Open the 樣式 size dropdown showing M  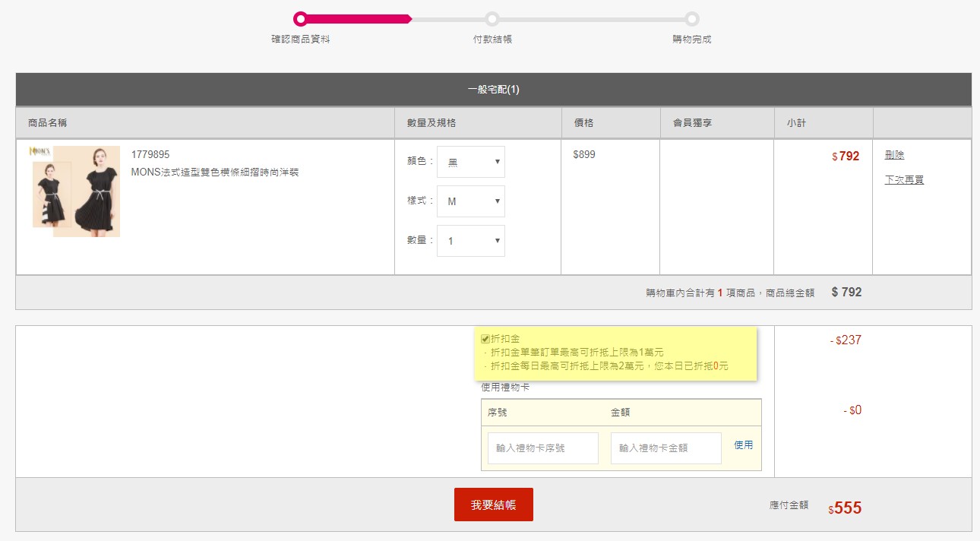click(471, 201)
